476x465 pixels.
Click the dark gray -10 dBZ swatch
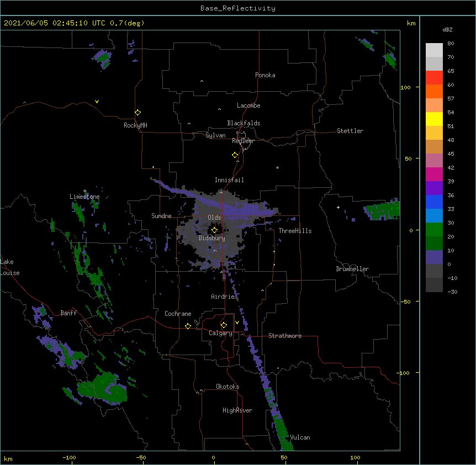click(x=434, y=285)
